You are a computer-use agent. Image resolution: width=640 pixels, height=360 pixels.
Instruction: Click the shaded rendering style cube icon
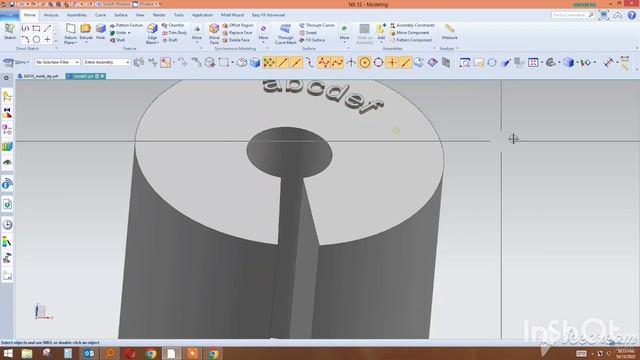(568, 62)
